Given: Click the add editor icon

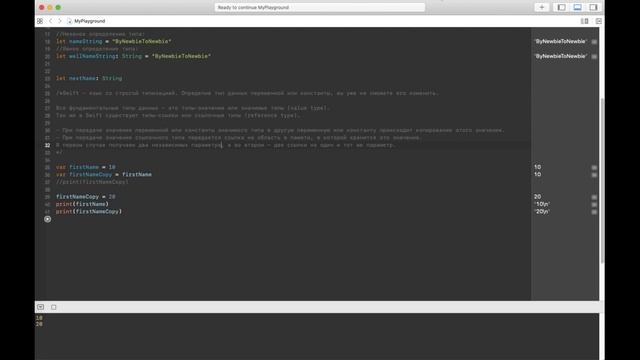Looking at the screenshot, I should (x=598, y=21).
